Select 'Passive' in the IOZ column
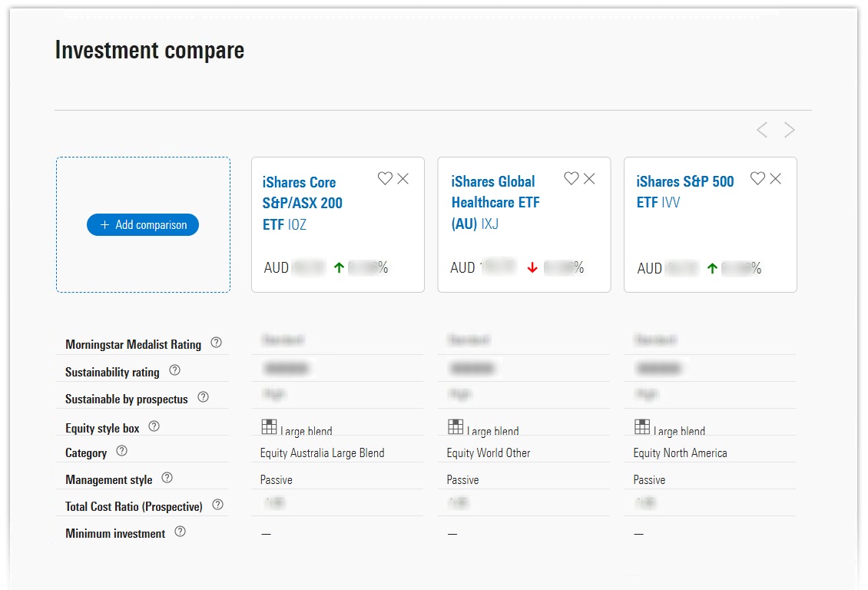The height and width of the screenshot is (590, 868). coord(277,480)
